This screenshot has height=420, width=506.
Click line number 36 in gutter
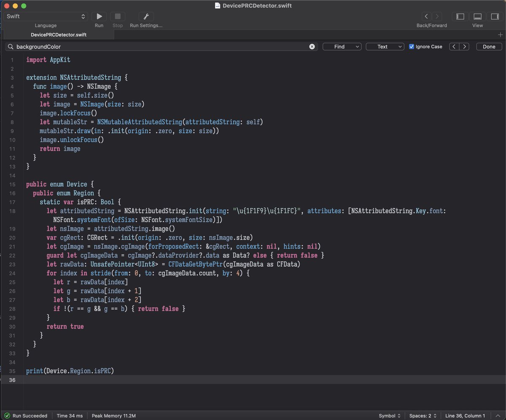click(11, 380)
